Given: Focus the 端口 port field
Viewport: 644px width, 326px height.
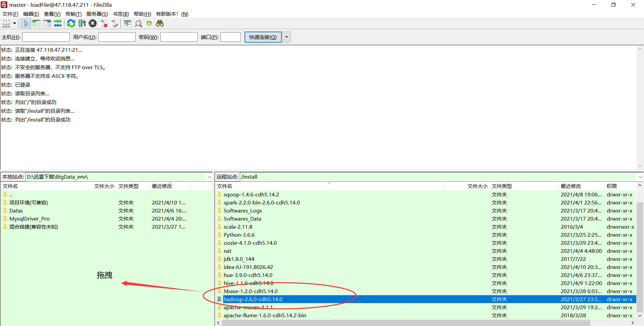Looking at the screenshot, I should point(230,37).
